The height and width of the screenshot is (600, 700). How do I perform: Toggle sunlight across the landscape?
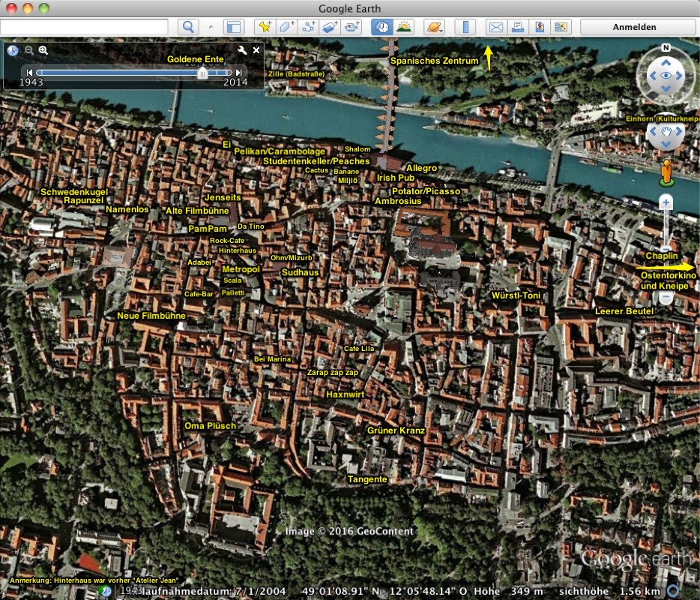[x=403, y=27]
